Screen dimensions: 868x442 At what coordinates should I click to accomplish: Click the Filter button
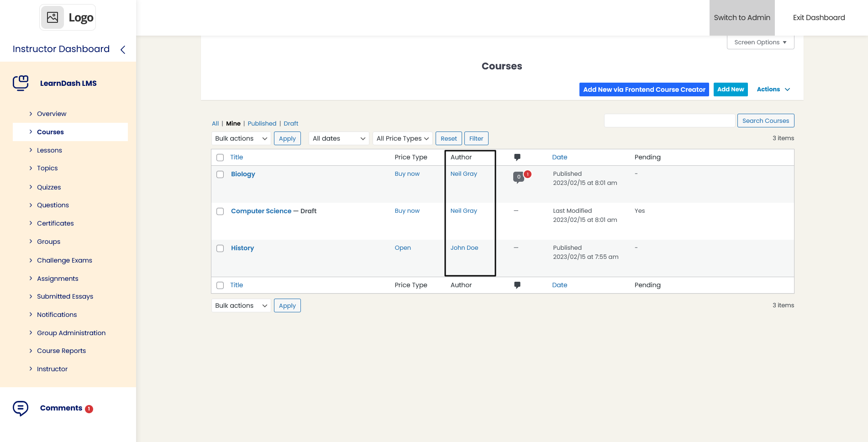click(476, 138)
